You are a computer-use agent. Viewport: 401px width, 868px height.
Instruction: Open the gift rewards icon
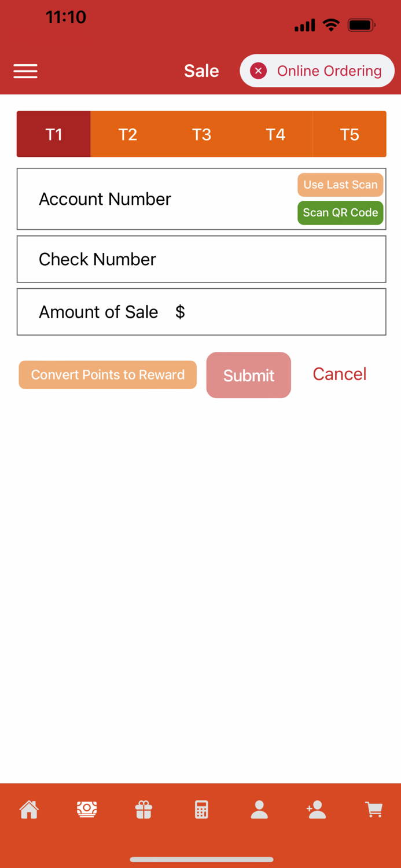pyautogui.click(x=143, y=810)
